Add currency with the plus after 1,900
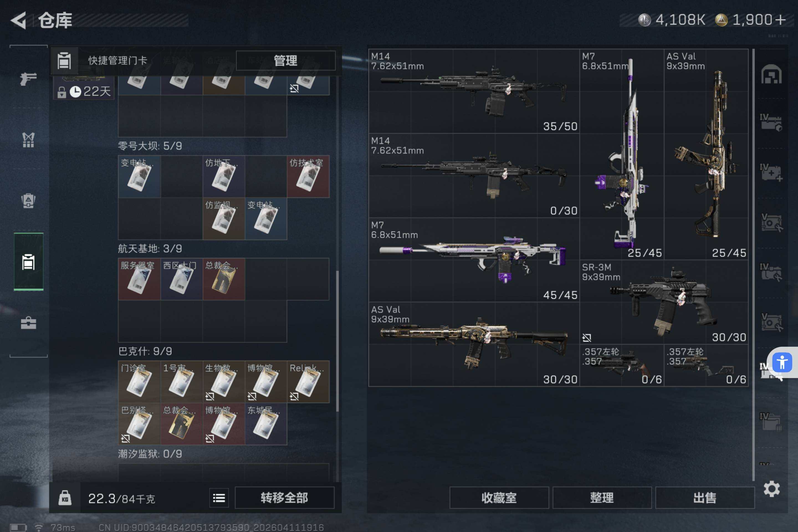The width and height of the screenshot is (798, 532). (x=780, y=20)
